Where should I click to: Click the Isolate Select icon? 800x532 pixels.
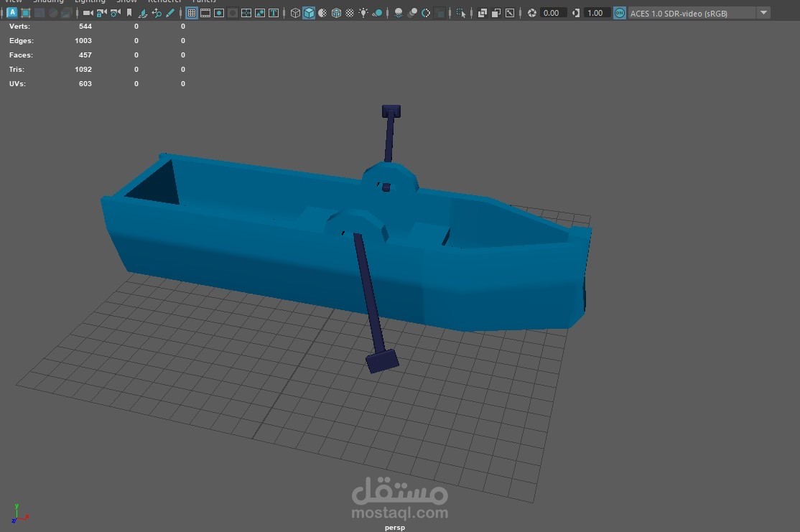pyautogui.click(x=461, y=13)
